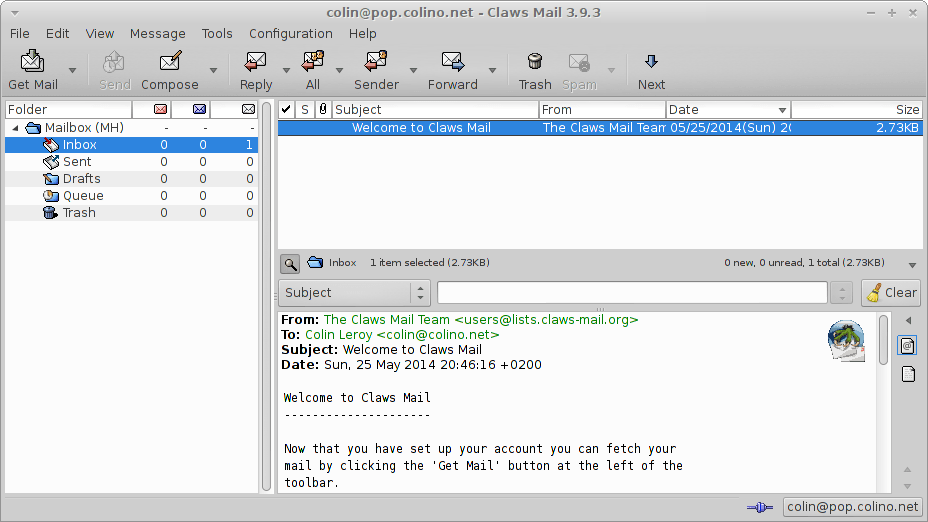
Task: Select the Inbox folder
Action: [x=131, y=145]
